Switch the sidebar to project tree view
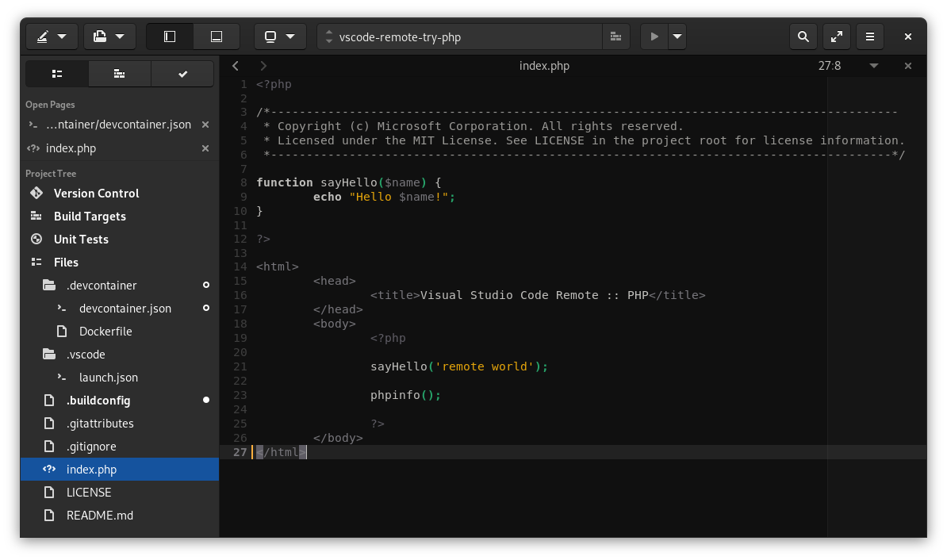The image size is (947, 560). (119, 74)
